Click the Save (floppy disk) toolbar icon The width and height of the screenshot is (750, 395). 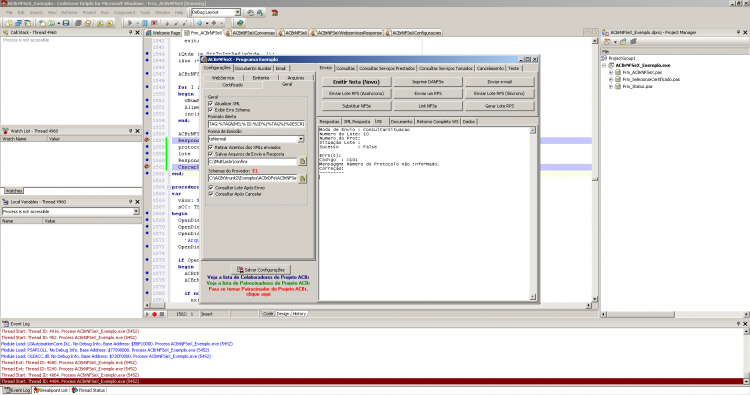click(x=66, y=23)
